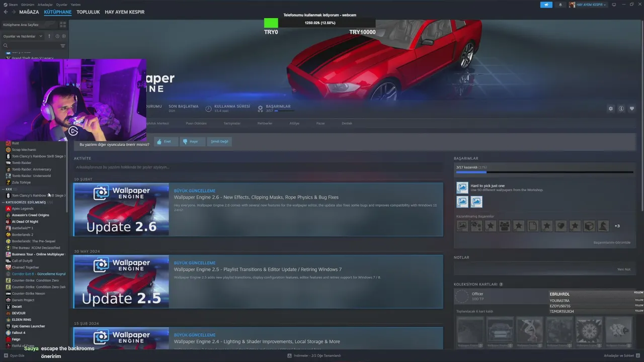The width and height of the screenshot is (644, 362).
Task: Open the Yardım menu
Action: click(75, 5)
